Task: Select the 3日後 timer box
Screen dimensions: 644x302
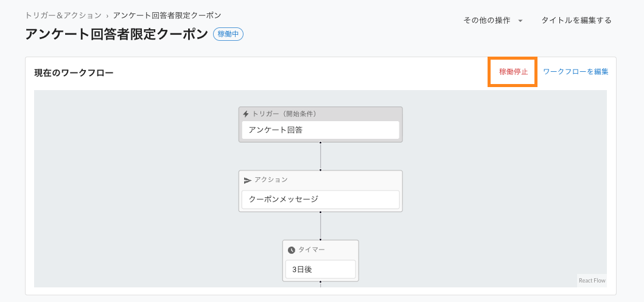Action: point(320,270)
